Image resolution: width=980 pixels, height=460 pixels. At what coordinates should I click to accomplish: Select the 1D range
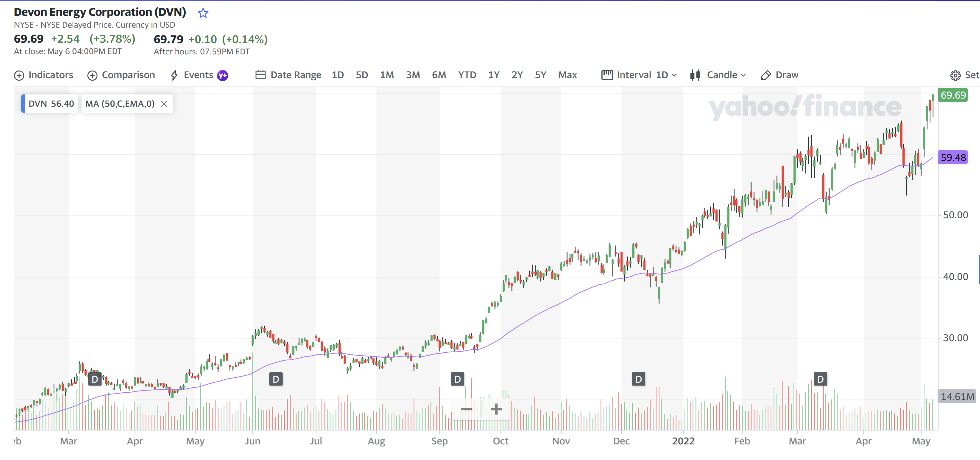337,75
